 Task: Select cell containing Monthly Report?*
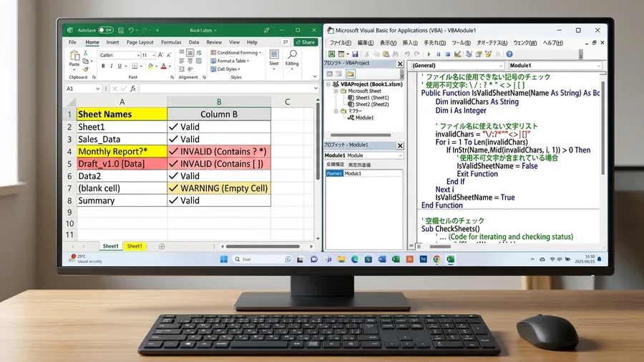(122, 152)
